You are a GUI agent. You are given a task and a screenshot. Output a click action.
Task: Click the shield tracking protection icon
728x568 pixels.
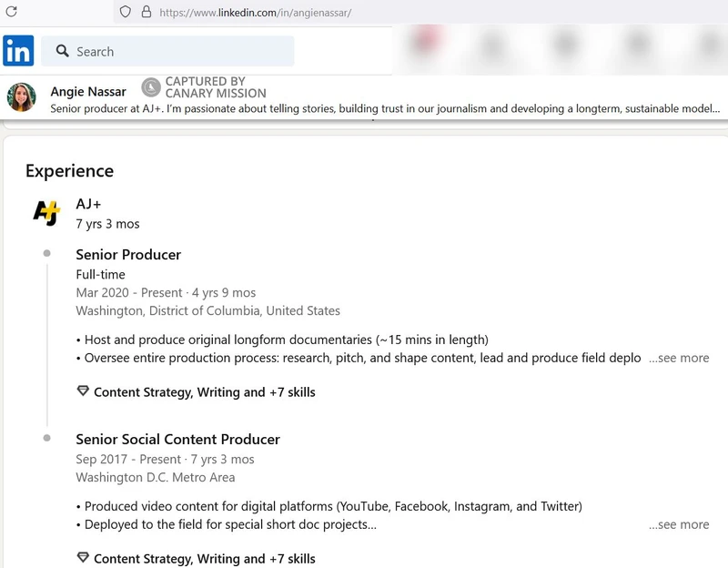126,12
